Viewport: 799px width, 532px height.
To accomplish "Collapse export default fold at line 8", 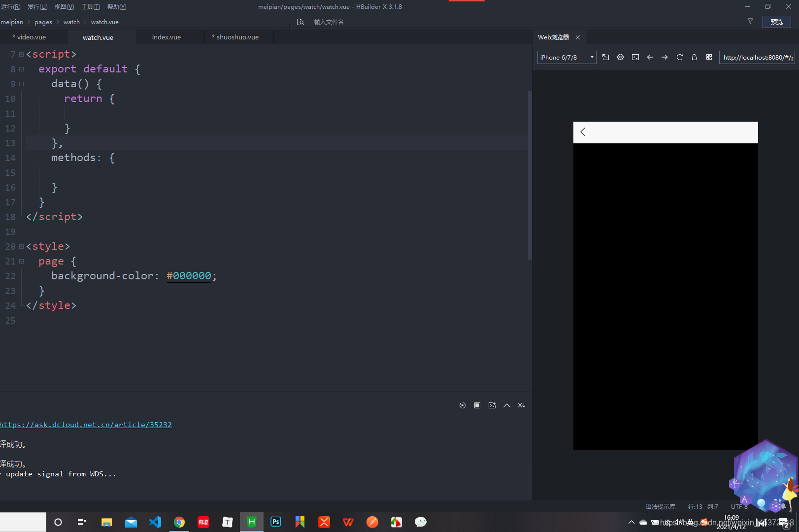I will coord(21,69).
